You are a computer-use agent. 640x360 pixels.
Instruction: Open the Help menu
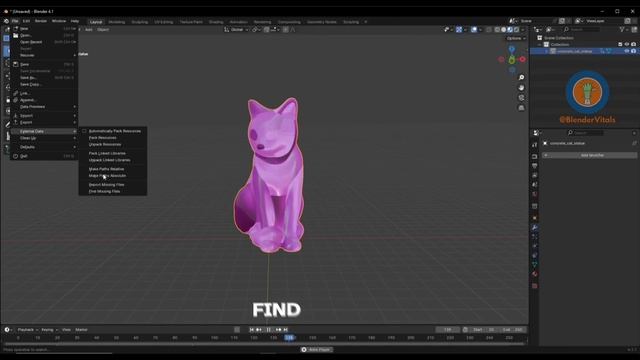click(75, 21)
